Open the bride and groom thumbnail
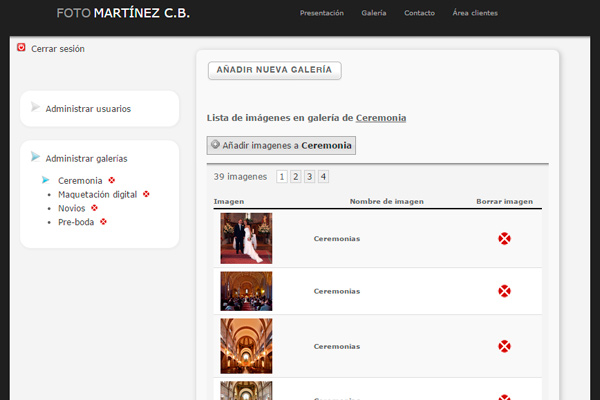 246,238
